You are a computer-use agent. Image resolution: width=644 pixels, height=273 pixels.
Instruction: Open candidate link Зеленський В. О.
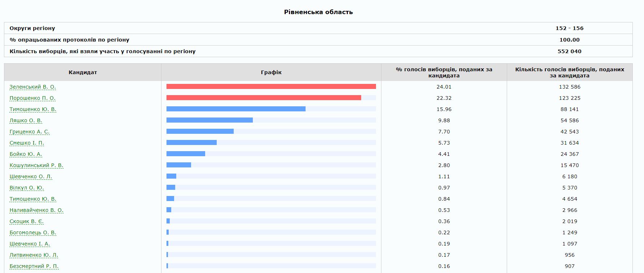tap(33, 87)
